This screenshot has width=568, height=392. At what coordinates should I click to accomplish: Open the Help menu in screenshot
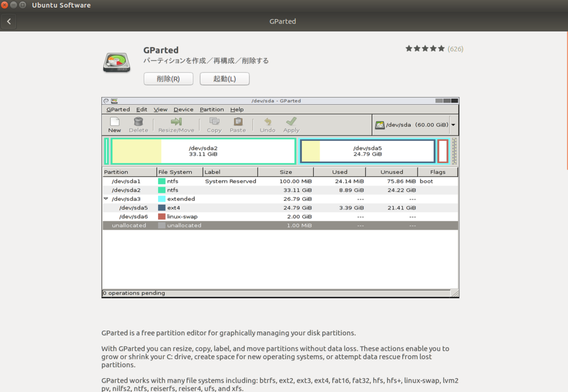(x=237, y=109)
